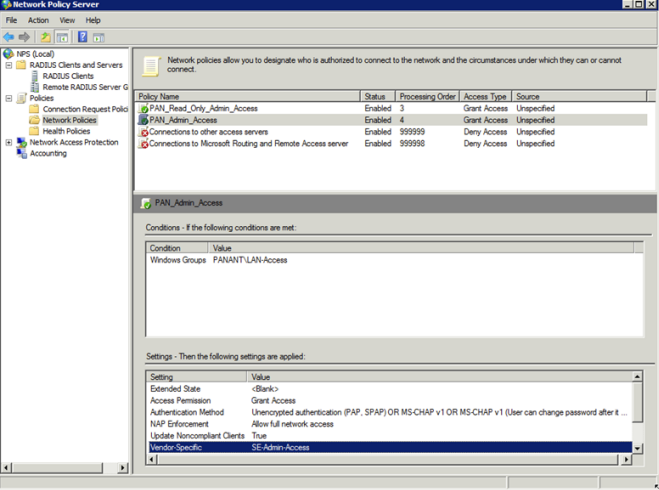This screenshot has height=490, width=659.
Task: Select Health Policies in the tree
Action: coord(65,131)
